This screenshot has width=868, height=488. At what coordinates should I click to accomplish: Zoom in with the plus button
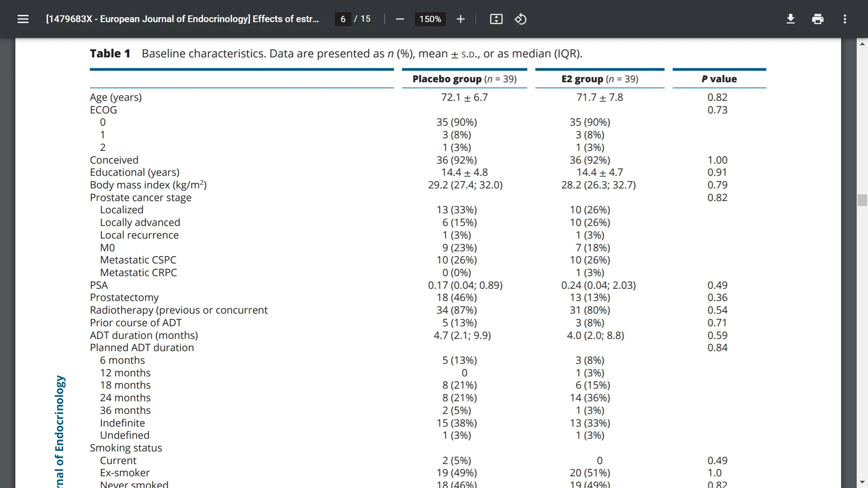point(460,19)
